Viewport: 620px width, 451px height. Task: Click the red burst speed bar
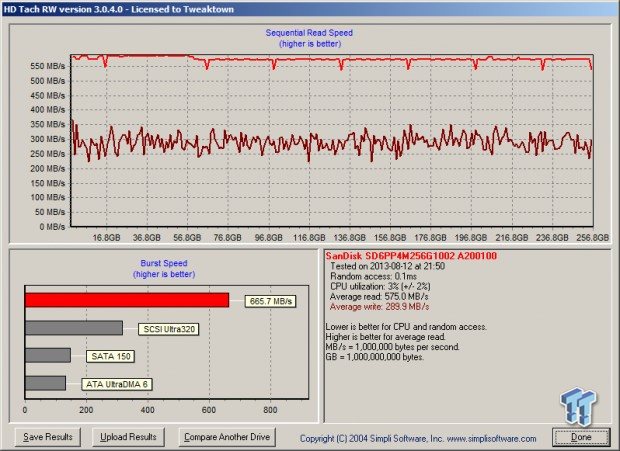coord(127,300)
